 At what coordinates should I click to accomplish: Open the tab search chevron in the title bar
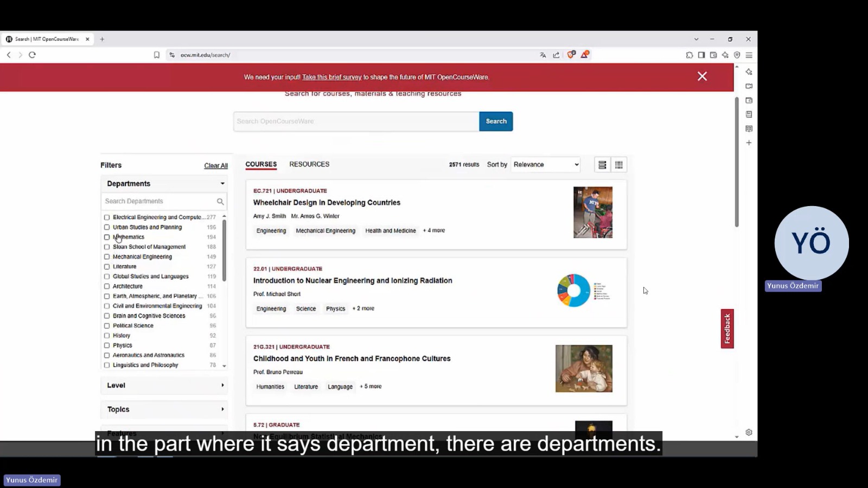coord(697,39)
